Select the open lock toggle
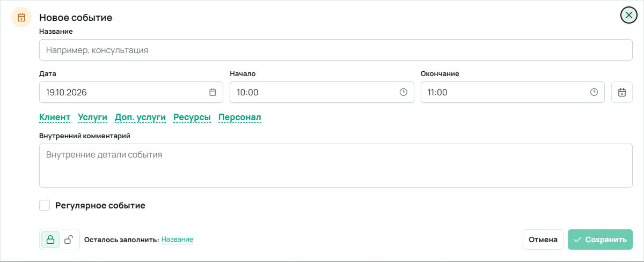Viewport: 644px width, 262px height. [69, 239]
